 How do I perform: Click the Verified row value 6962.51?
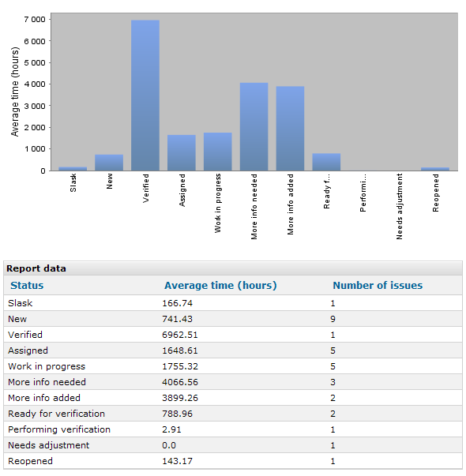point(180,335)
